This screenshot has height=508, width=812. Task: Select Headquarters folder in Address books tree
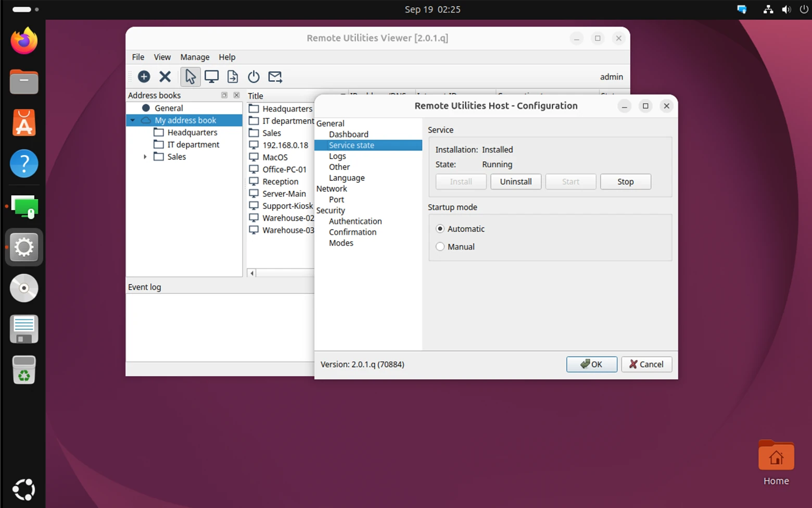point(192,132)
